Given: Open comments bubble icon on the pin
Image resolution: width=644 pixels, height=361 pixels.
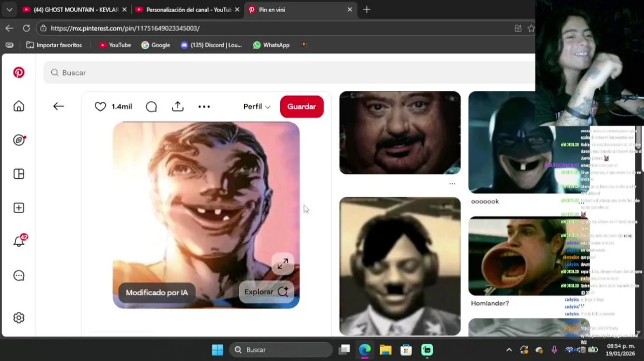Looking at the screenshot, I should pos(151,106).
